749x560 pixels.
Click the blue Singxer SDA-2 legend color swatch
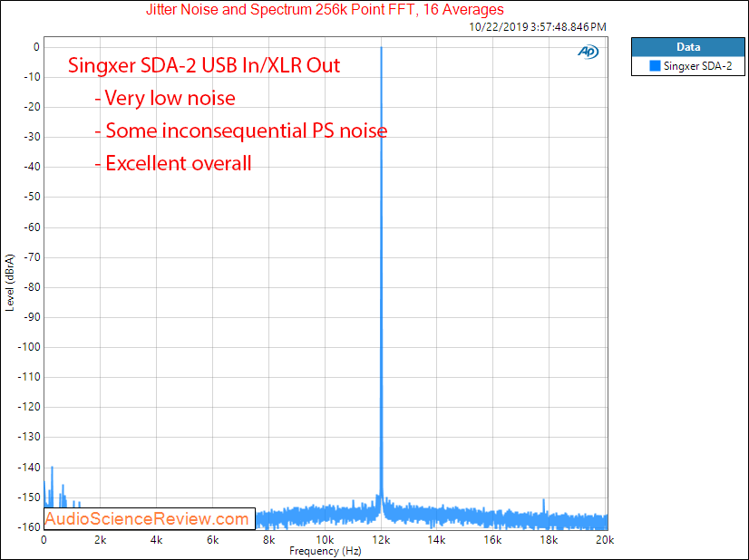click(655, 66)
